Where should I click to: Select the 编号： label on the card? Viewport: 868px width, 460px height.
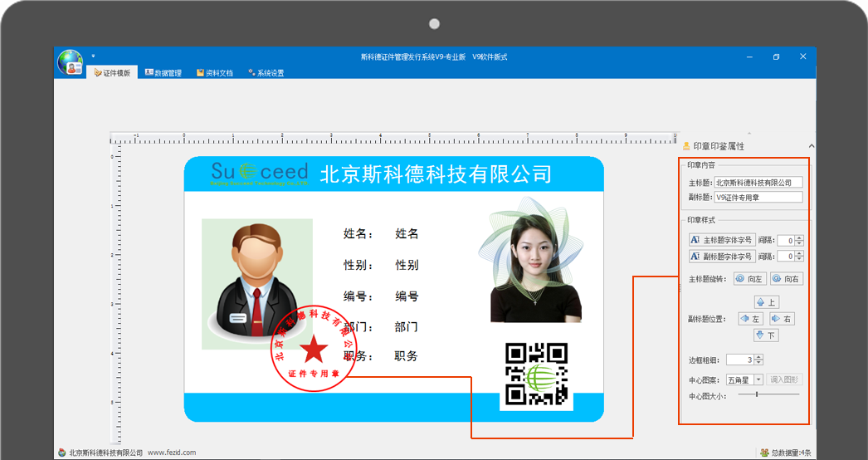pyautogui.click(x=358, y=296)
